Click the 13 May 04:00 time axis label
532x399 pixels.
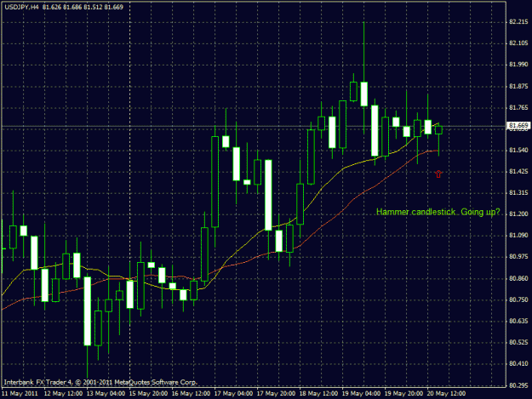tap(106, 394)
